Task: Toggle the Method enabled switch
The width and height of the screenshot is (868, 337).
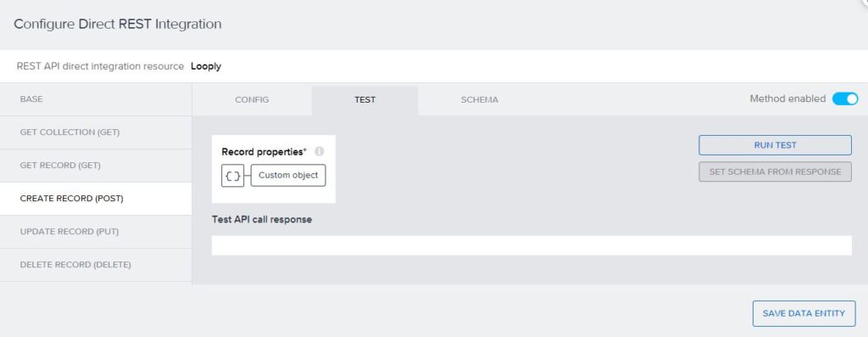Action: [x=845, y=99]
